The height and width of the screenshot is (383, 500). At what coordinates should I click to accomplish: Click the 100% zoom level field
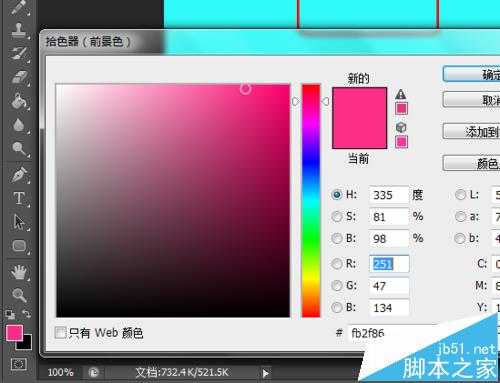click(60, 372)
